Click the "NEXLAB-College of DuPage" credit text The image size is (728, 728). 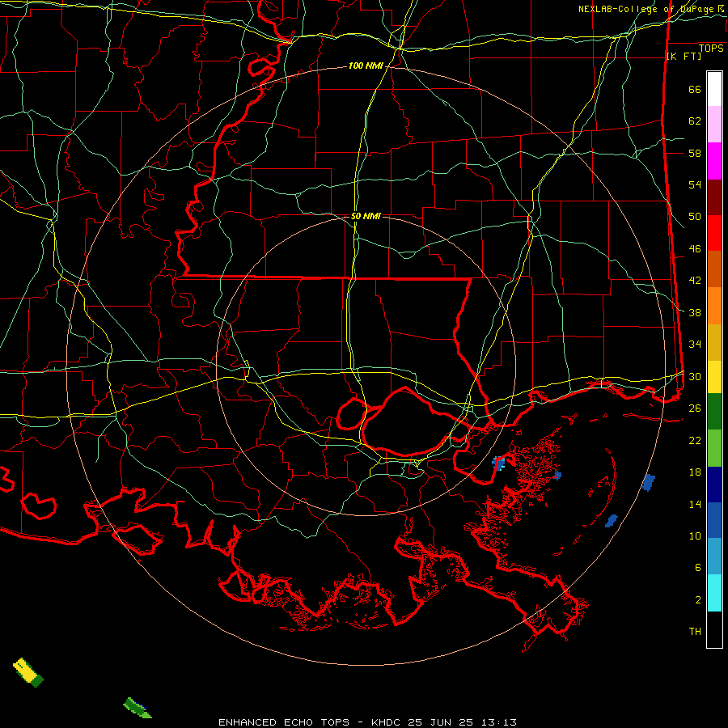(647, 9)
